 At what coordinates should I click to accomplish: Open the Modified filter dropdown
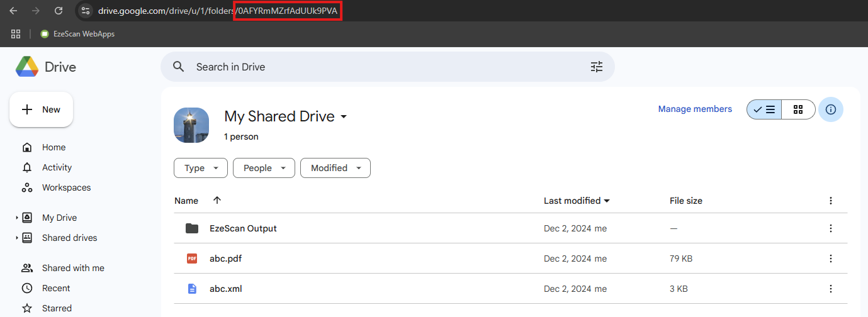tap(335, 168)
